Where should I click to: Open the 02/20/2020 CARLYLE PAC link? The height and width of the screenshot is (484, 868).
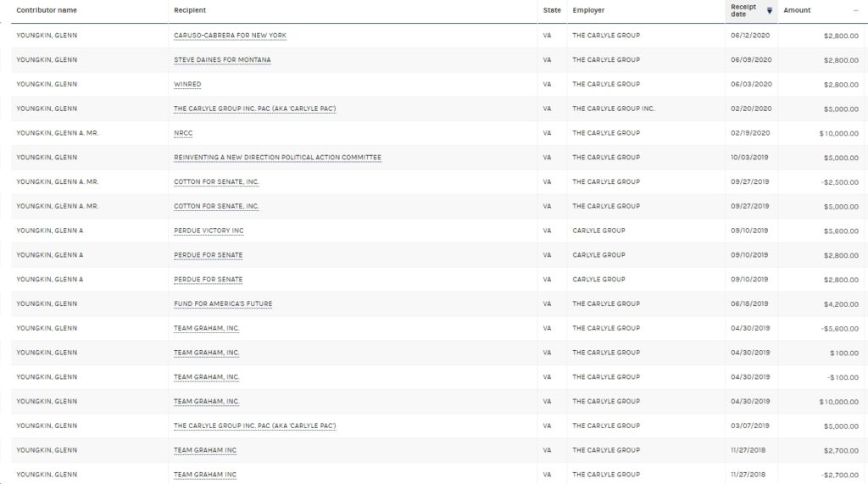(x=254, y=108)
